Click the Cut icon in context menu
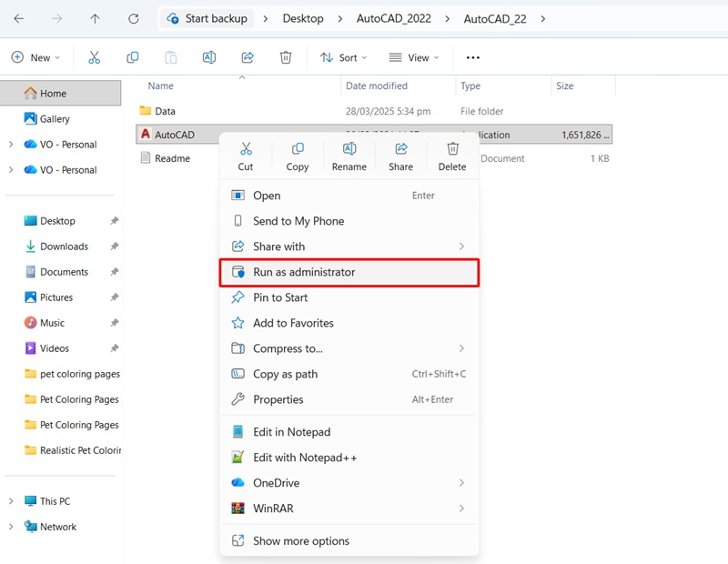 click(x=246, y=150)
